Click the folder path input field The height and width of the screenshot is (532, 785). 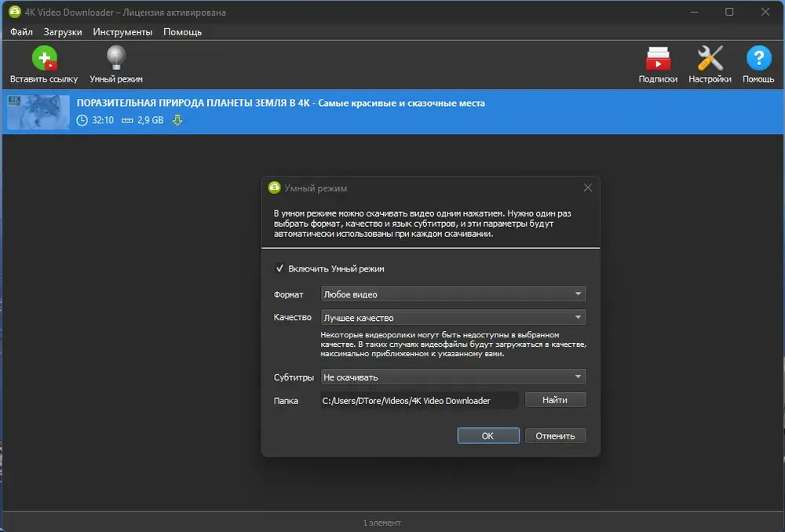point(418,400)
